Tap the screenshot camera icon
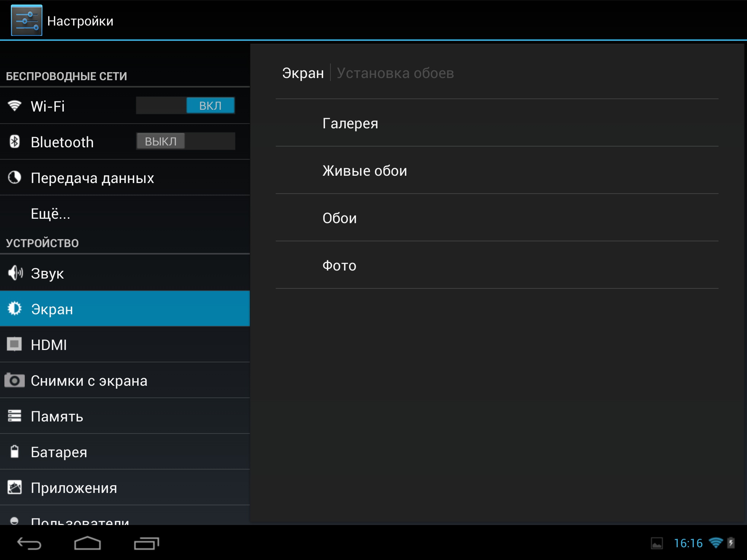The image size is (747, 560). click(x=15, y=380)
